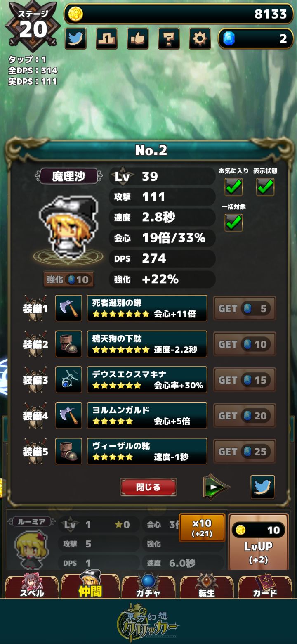The width and height of the screenshot is (297, 644).
Task: Tap the 鴉天狗の下駄 boot icon
Action: coord(68,344)
